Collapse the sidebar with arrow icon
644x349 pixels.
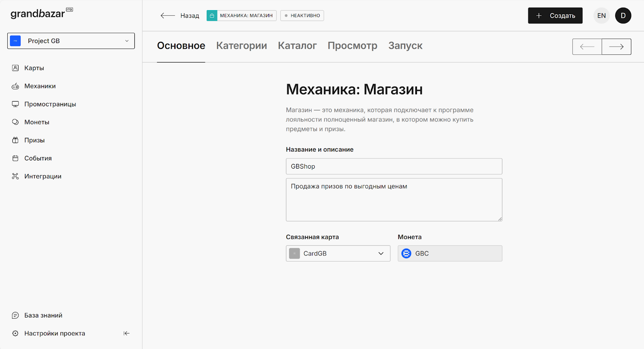[126, 333]
